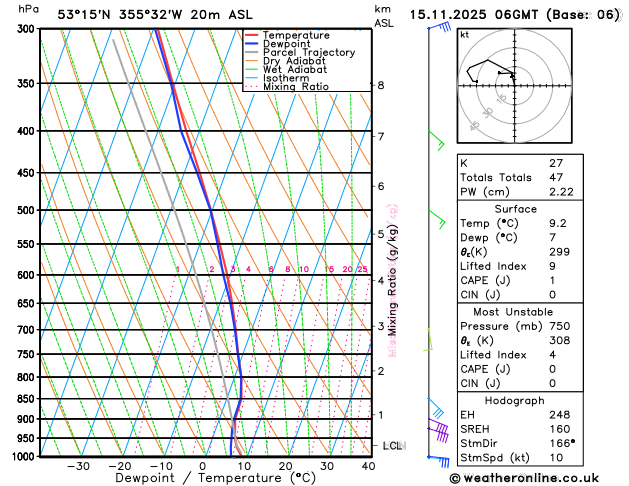Click the yellow-green wind barb near 700 hPa
Screen dimensions: 629x486
click(428, 340)
